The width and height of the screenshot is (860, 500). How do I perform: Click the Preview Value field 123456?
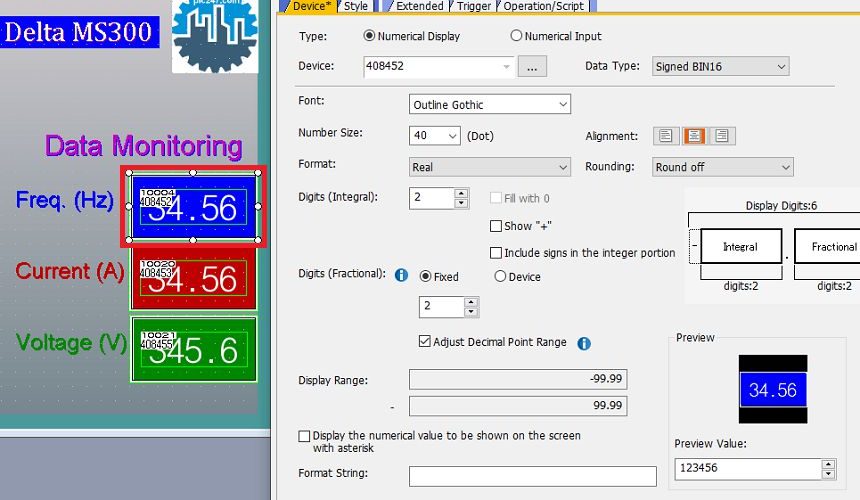coord(748,469)
